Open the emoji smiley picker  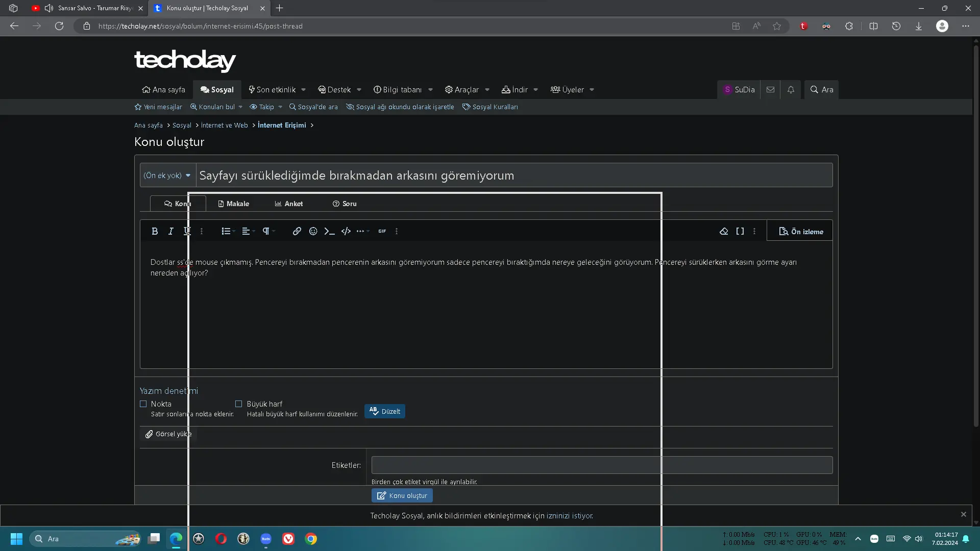[x=313, y=231]
